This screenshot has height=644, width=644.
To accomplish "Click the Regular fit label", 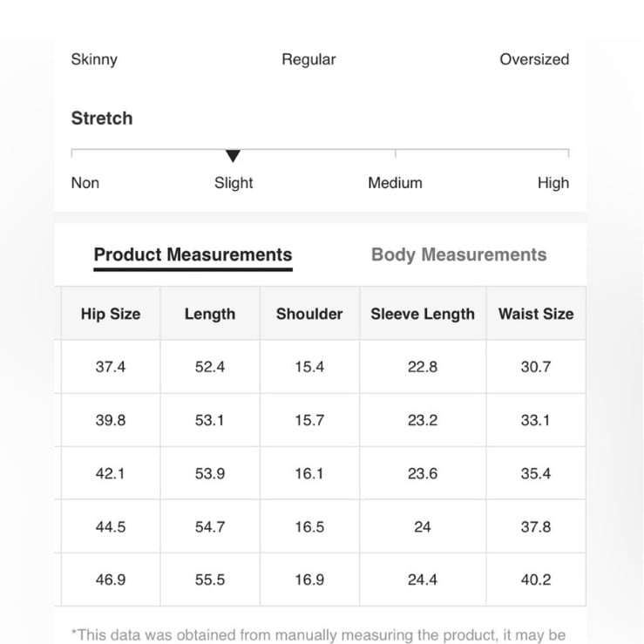I will point(308,59).
